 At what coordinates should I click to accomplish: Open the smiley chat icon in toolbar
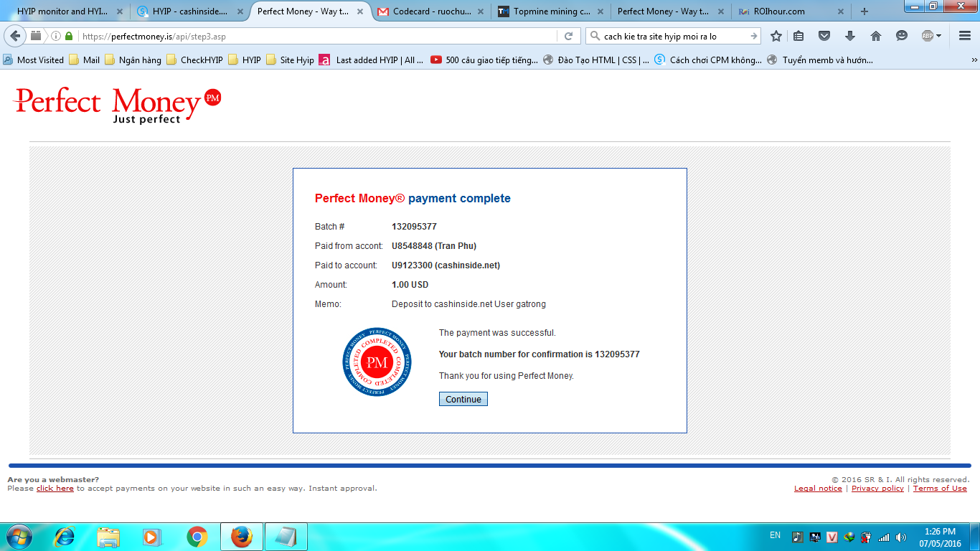(x=902, y=36)
